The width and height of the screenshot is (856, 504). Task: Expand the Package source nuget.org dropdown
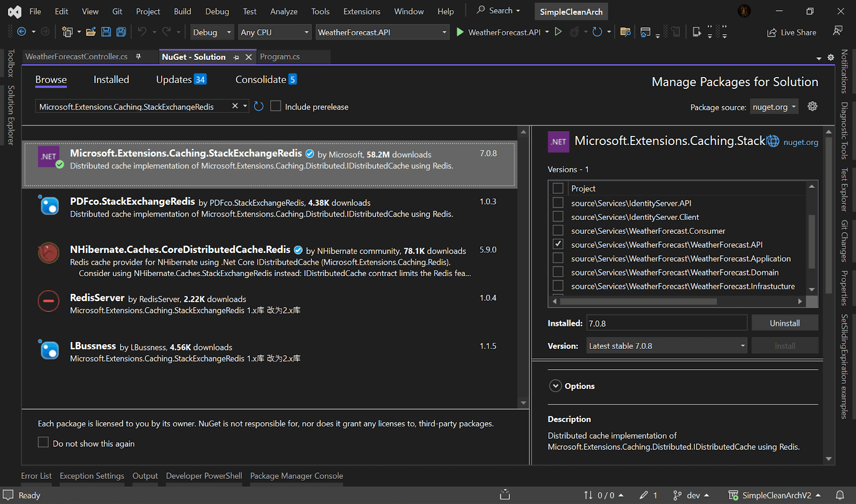774,107
